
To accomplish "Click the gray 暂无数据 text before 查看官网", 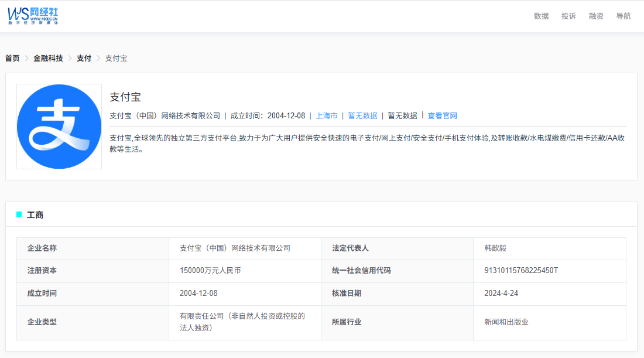I will point(403,116).
